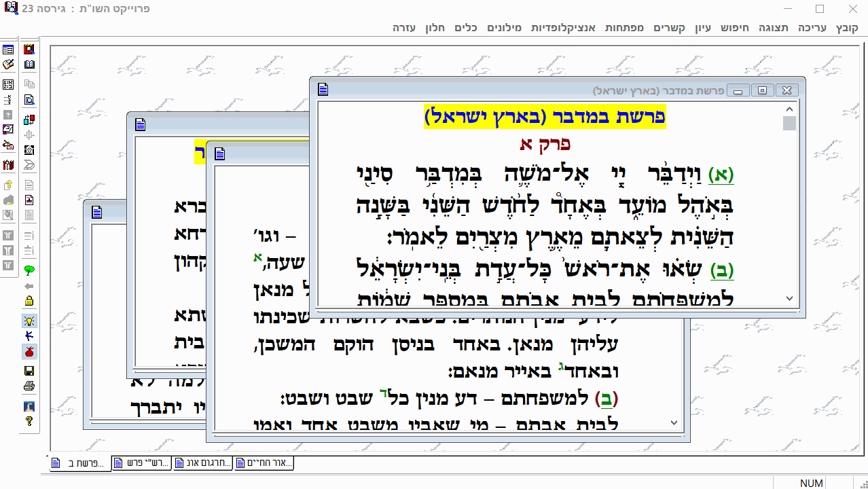
Task: Click the title bar icon of the Rashi window
Action: (220, 153)
